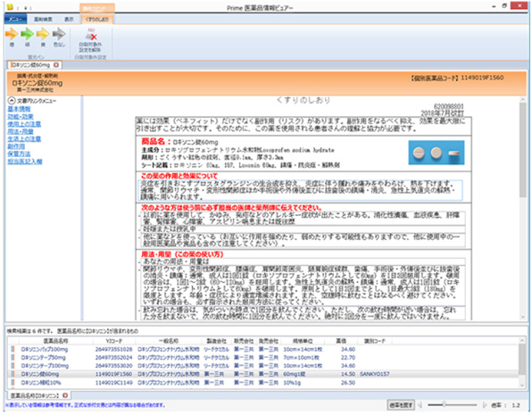Sort results by 医薬品名称 column header

[x=55, y=341]
